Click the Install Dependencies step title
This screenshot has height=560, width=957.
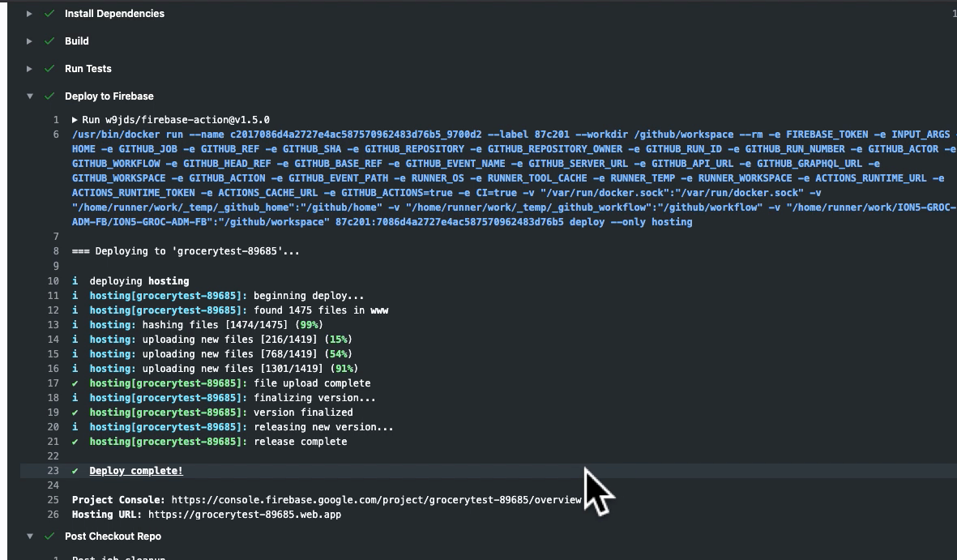click(114, 14)
